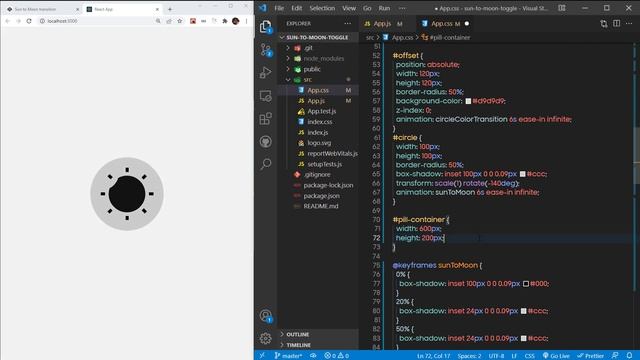Image resolution: width=640 pixels, height=360 pixels.
Task: Click the browser zoom magnifier icon
Action: tap(158, 21)
